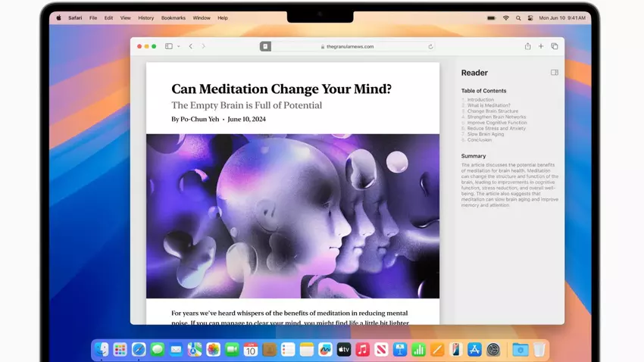Open Control Center from menu bar

[x=530, y=17]
